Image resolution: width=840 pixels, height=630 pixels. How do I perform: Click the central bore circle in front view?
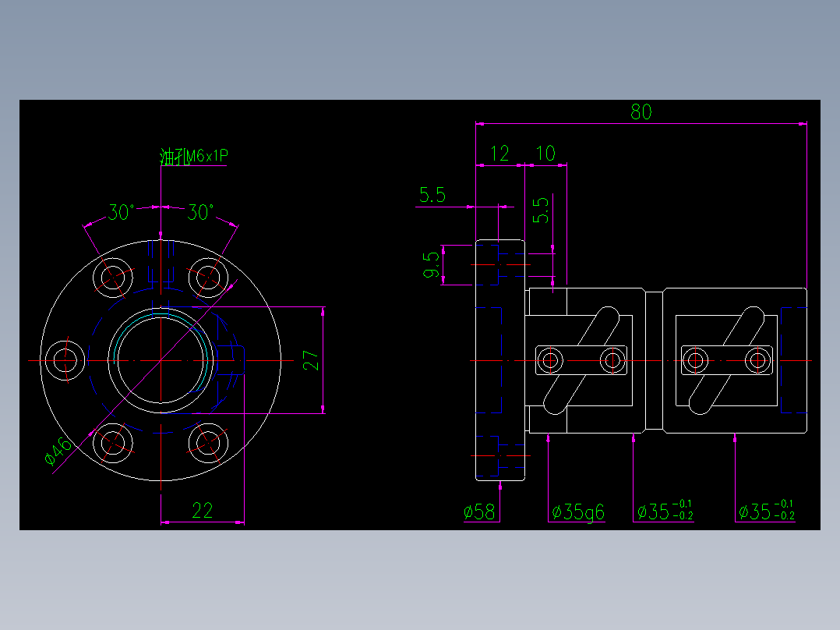160,361
